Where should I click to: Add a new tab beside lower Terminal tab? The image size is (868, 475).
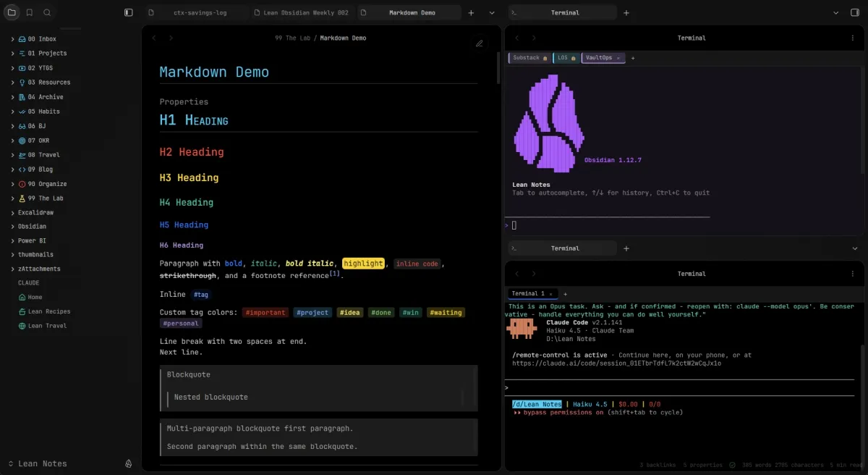[626, 248]
